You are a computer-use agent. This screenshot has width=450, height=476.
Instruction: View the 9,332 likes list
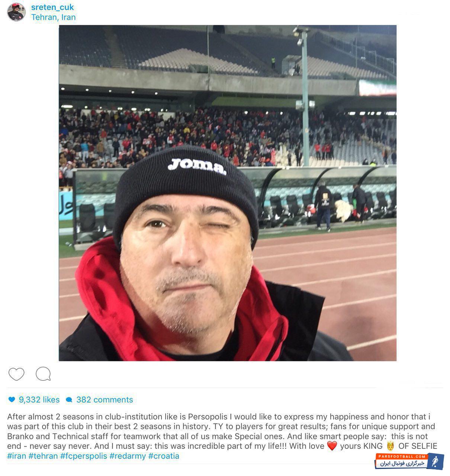(x=39, y=400)
